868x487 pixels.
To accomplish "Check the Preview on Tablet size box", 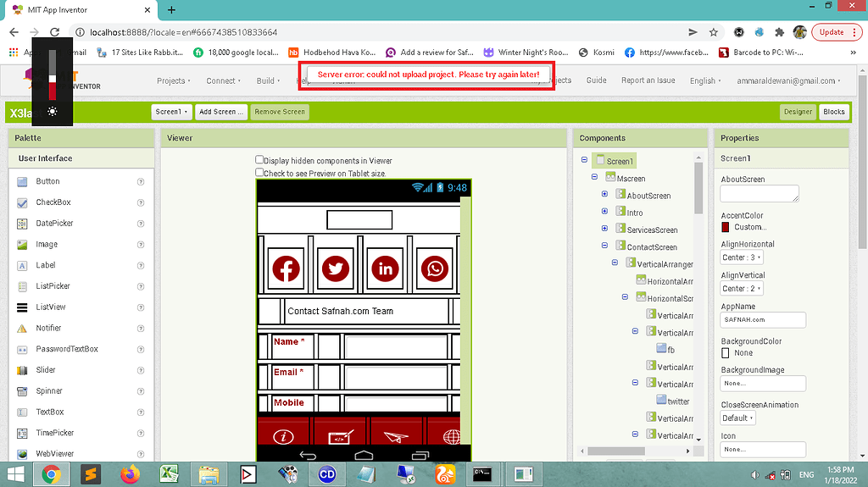I will (260, 173).
